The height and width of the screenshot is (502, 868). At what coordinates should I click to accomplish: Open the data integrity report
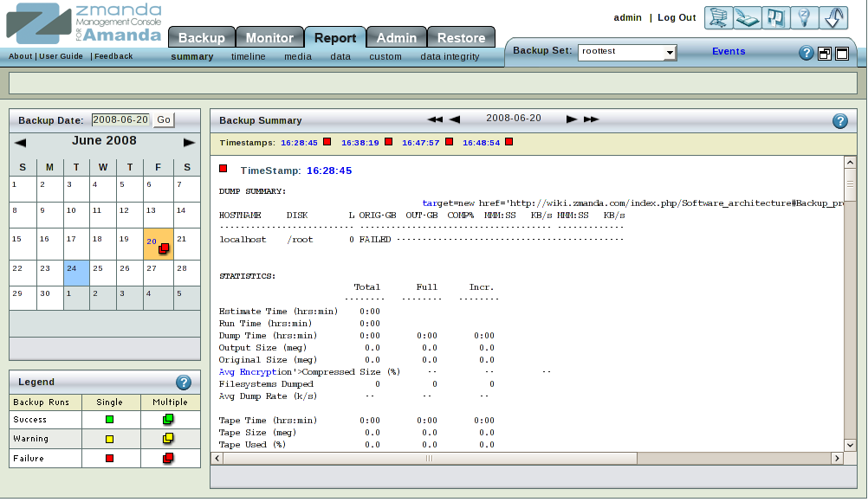click(x=450, y=56)
